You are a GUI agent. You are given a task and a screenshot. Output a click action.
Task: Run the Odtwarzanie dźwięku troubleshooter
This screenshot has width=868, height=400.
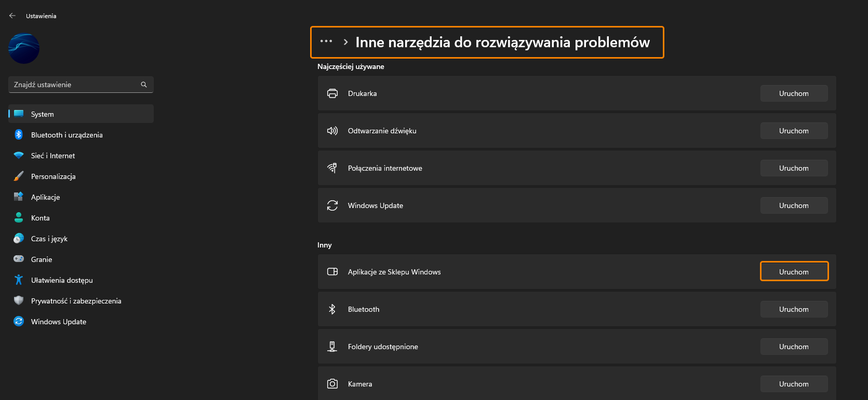[794, 131]
